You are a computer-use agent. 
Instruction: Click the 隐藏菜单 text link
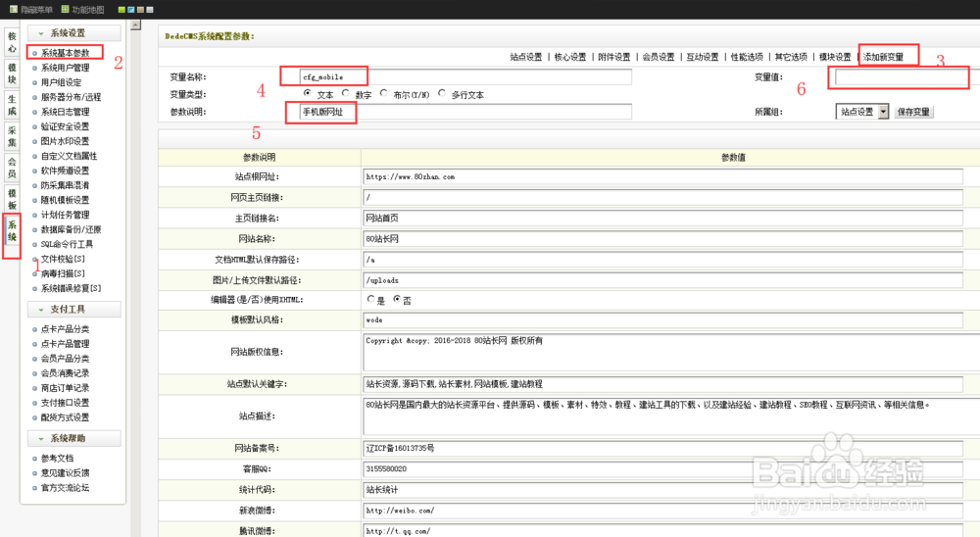[x=36, y=10]
